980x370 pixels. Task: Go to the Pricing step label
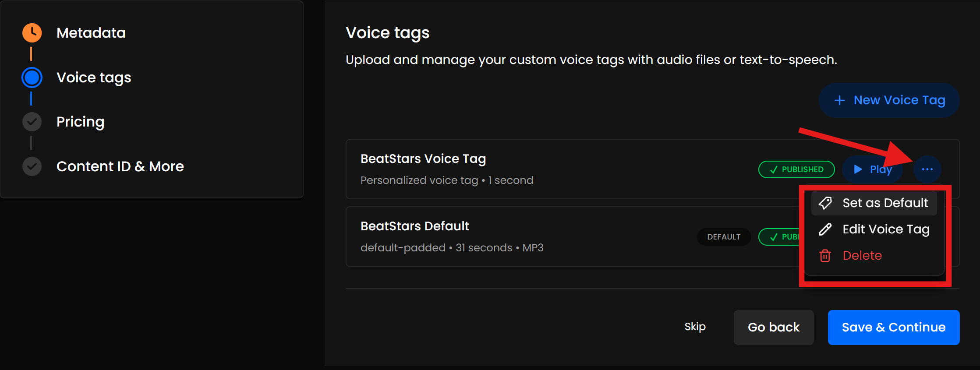(80, 122)
